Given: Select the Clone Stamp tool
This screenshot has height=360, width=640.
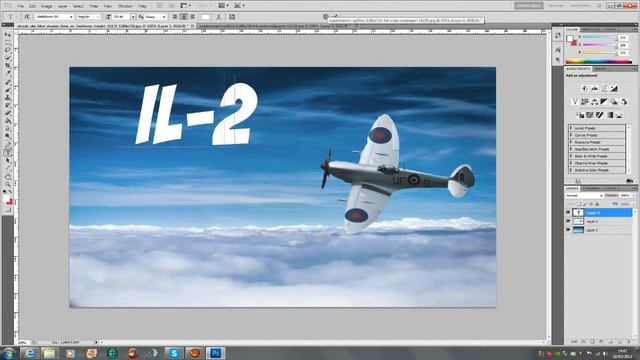Looking at the screenshot, I should 7,98.
